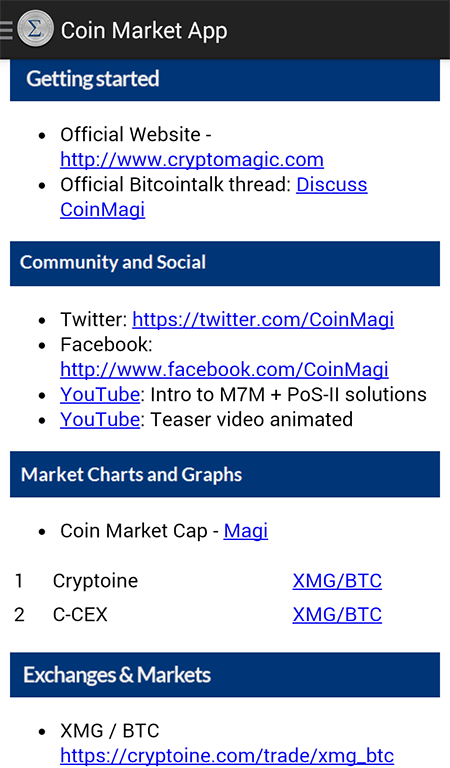Select the C-CEX table row name

(x=80, y=615)
